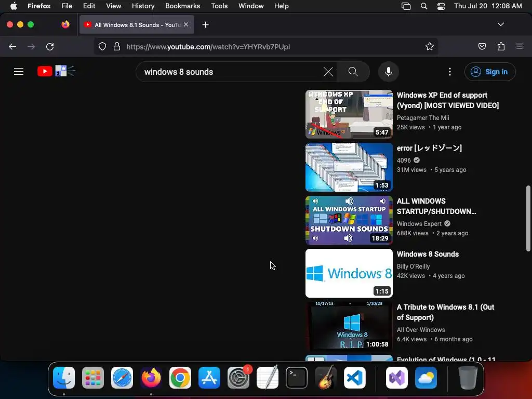Start voice search with microphone
532x399 pixels.
pyautogui.click(x=389, y=72)
